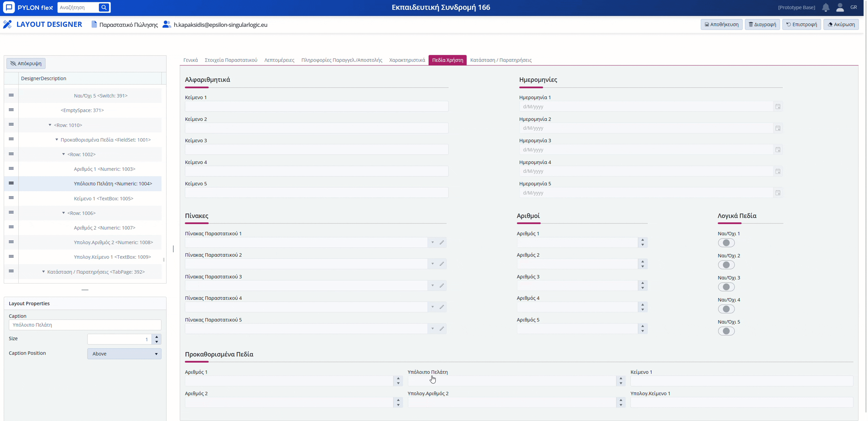Click the Παραστατικό Πώλησης document icon
The height and width of the screenshot is (421, 868).
94,24
